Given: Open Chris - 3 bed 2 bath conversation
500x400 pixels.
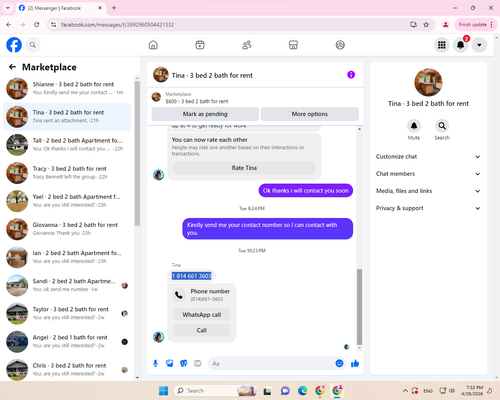Looking at the screenshot, I should (67, 370).
